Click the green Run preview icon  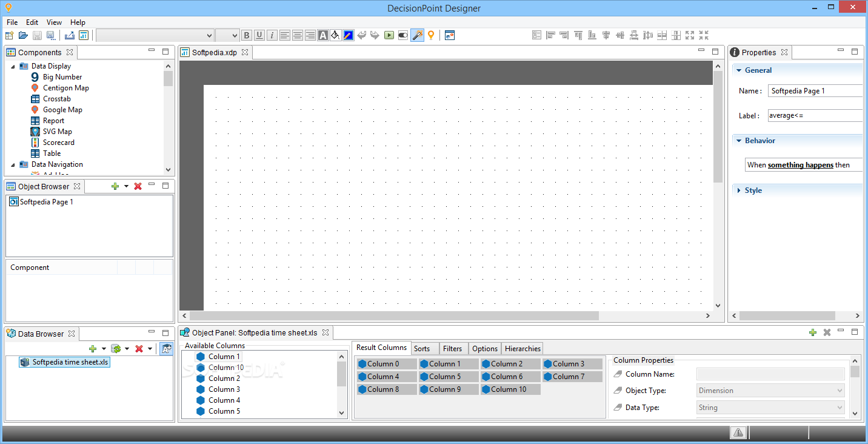tap(389, 35)
